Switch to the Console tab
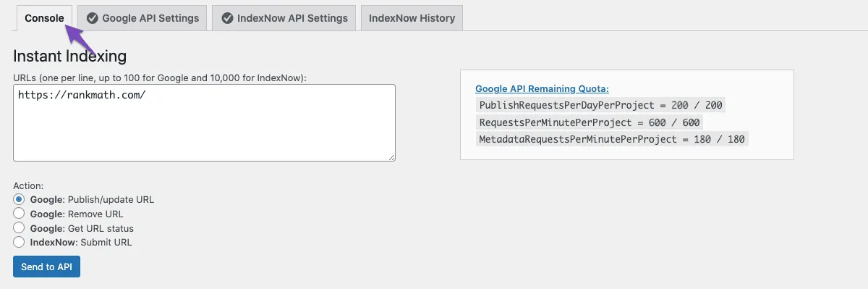The width and height of the screenshot is (868, 289). 44,18
